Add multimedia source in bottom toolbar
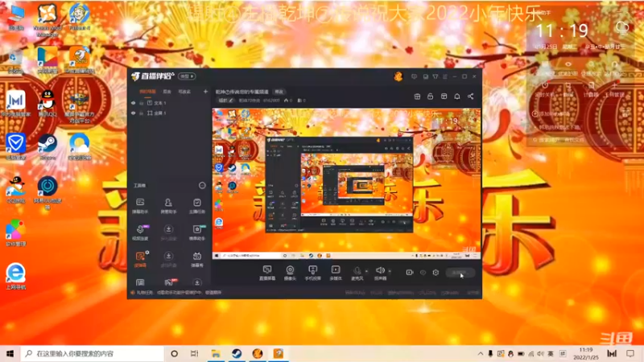Screen dimensions: 644x362 click(x=336, y=273)
